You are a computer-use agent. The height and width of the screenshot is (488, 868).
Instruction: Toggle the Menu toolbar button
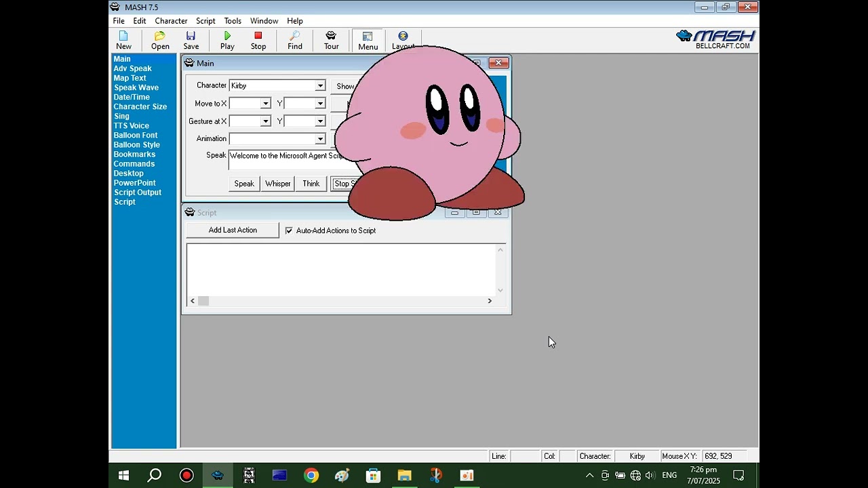coord(368,41)
